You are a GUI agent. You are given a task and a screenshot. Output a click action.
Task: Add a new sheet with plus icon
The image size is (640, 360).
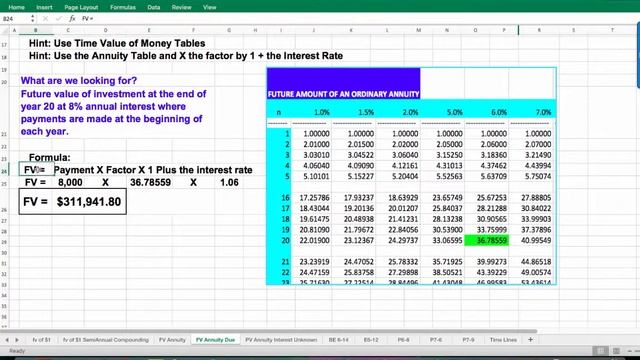click(530, 340)
